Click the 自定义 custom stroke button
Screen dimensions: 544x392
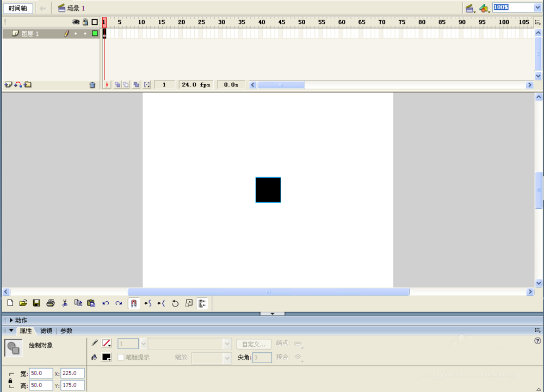pos(254,344)
